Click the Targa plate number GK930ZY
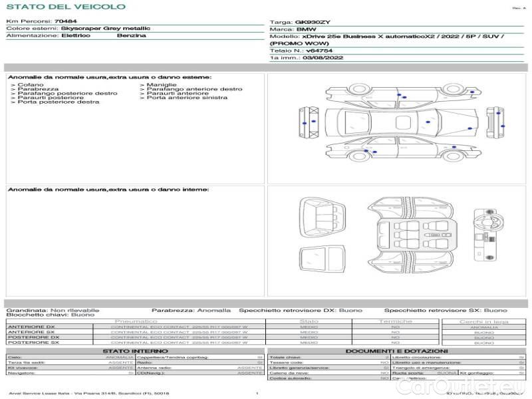Image resolution: width=532 pixels, height=399 pixels. click(312, 22)
